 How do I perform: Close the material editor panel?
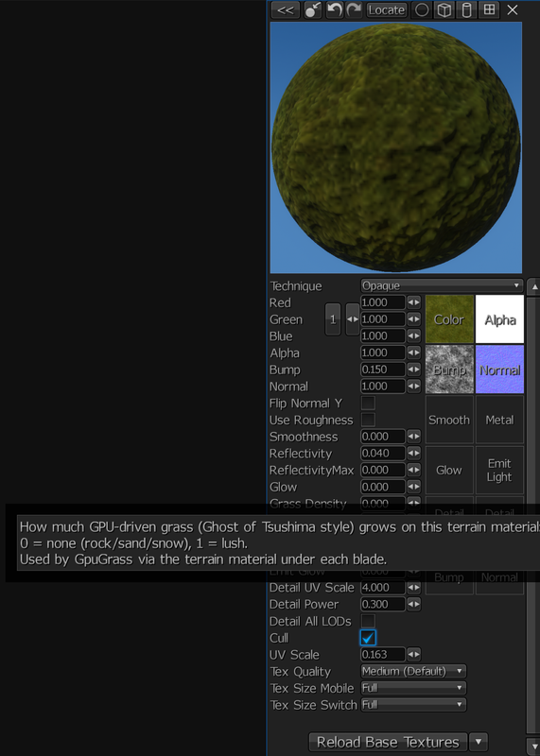[x=513, y=10]
